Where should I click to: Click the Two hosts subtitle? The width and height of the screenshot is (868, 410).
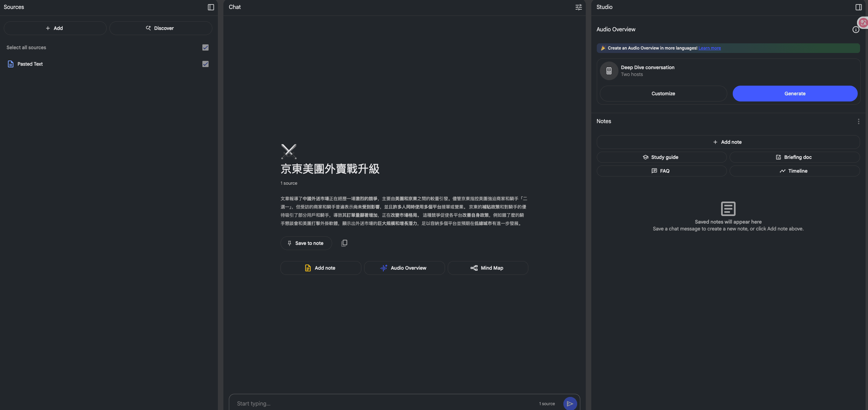(632, 74)
